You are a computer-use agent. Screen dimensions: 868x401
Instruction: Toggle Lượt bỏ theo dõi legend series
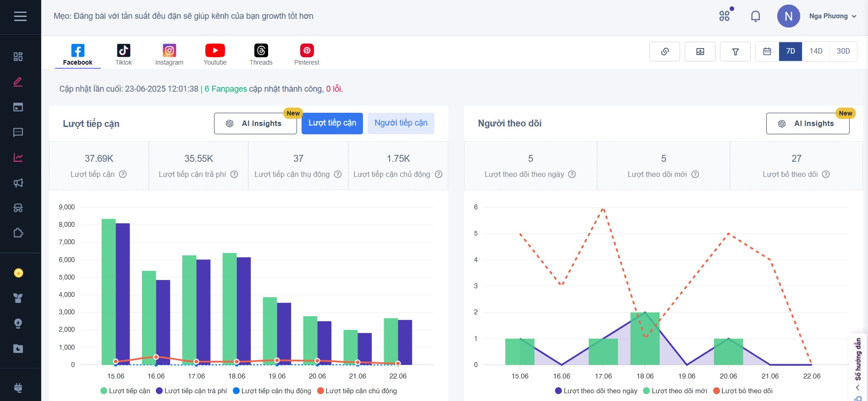(743, 391)
